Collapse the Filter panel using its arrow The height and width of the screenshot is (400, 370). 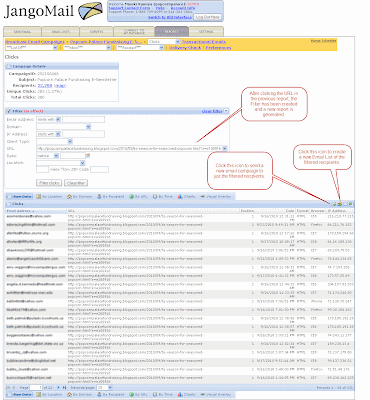(x=226, y=111)
